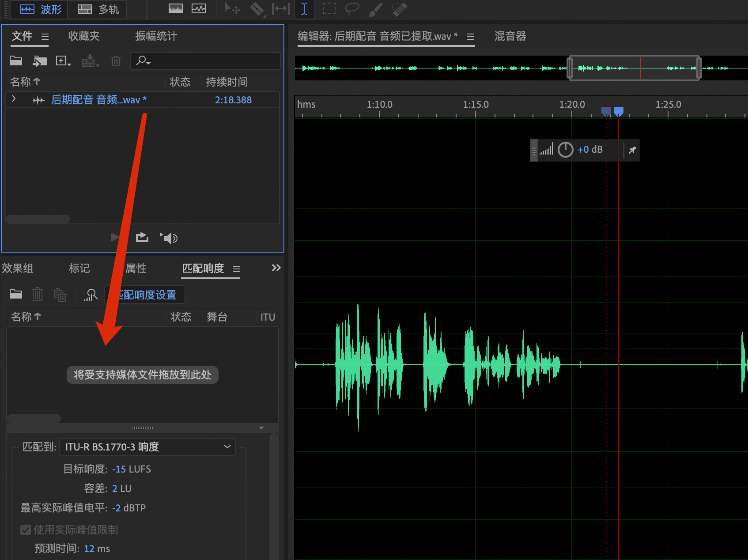Toggle loop playback in Files panel
This screenshot has height=560, width=748.
[x=142, y=238]
